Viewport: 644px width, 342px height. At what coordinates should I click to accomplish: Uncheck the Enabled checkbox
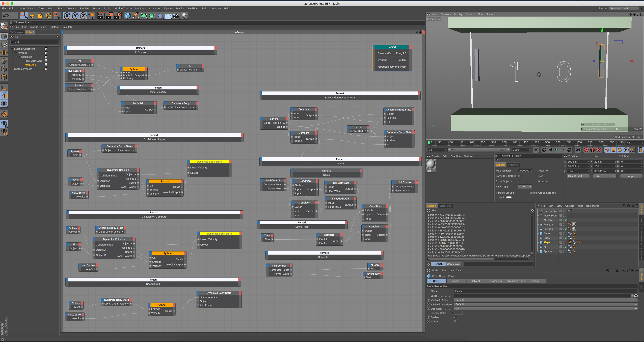click(455, 317)
